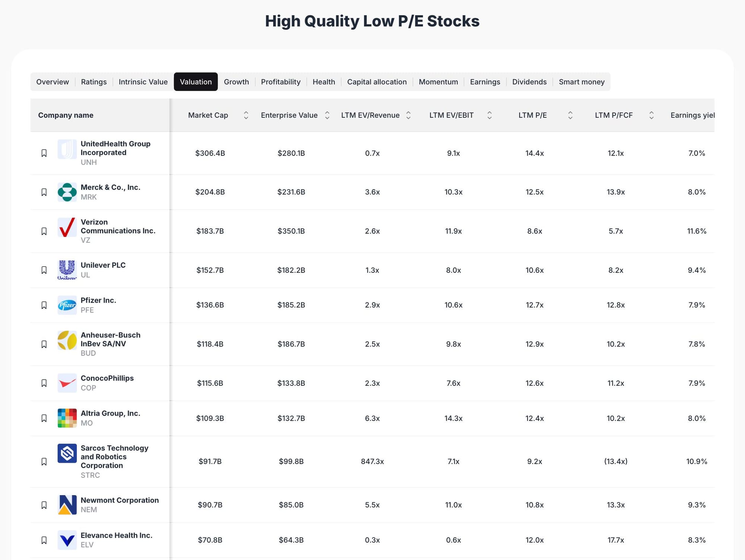Select the Altria Group colorful logo
Image resolution: width=745 pixels, height=560 pixels.
tap(67, 418)
